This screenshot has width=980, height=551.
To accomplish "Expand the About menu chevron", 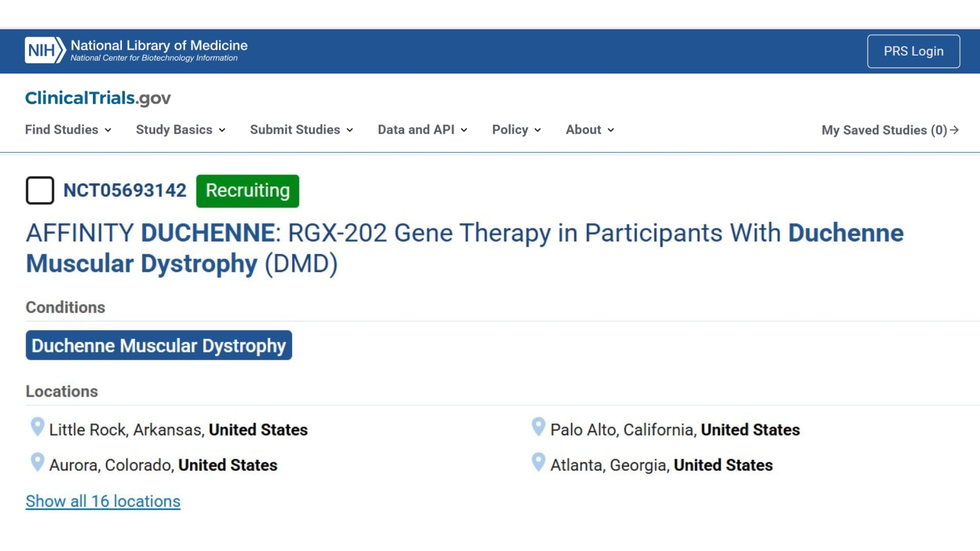I will click(610, 130).
